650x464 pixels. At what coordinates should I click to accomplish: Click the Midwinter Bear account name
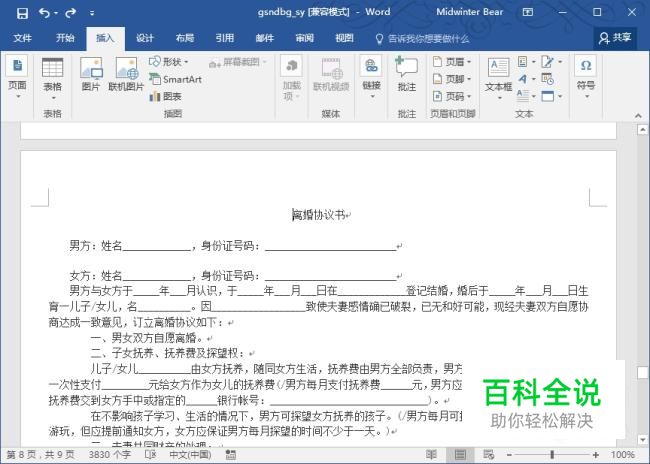click(469, 12)
